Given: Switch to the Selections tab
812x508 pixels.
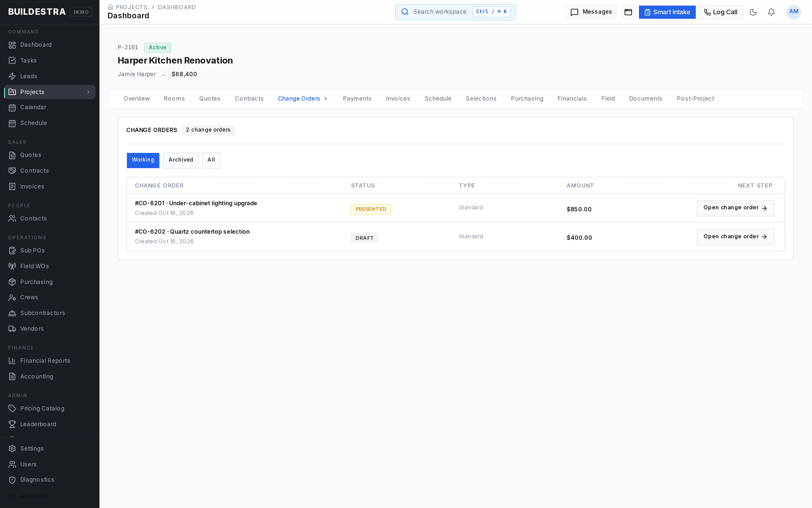Looking at the screenshot, I should tap(481, 99).
